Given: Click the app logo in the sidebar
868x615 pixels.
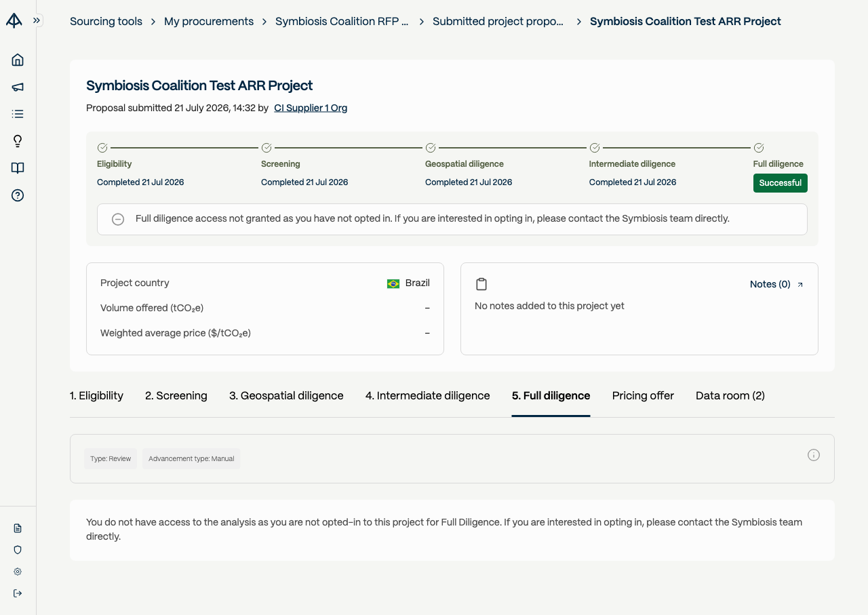Looking at the screenshot, I should [14, 20].
